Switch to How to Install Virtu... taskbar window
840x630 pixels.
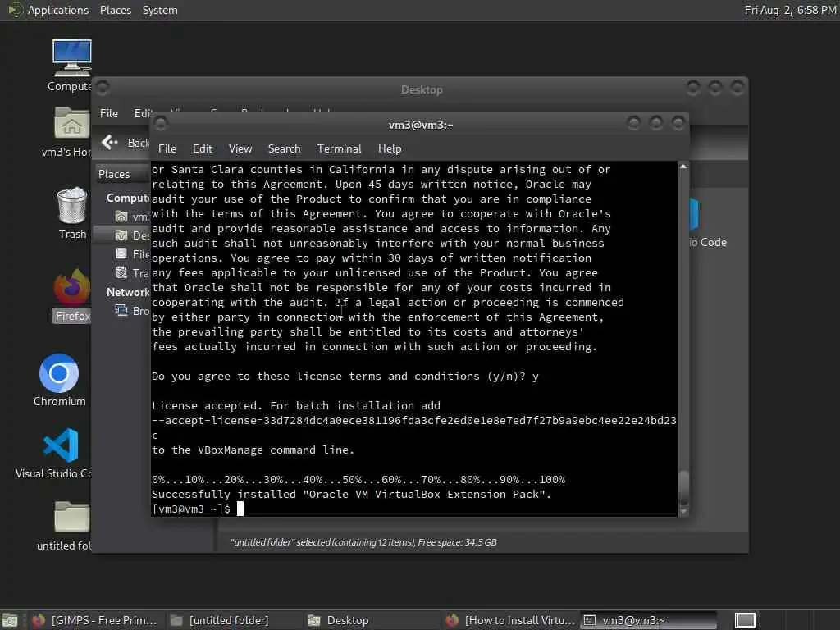click(510, 620)
